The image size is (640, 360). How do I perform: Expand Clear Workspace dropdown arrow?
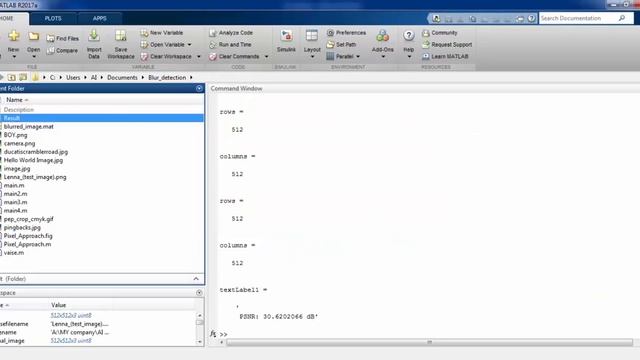[199, 56]
